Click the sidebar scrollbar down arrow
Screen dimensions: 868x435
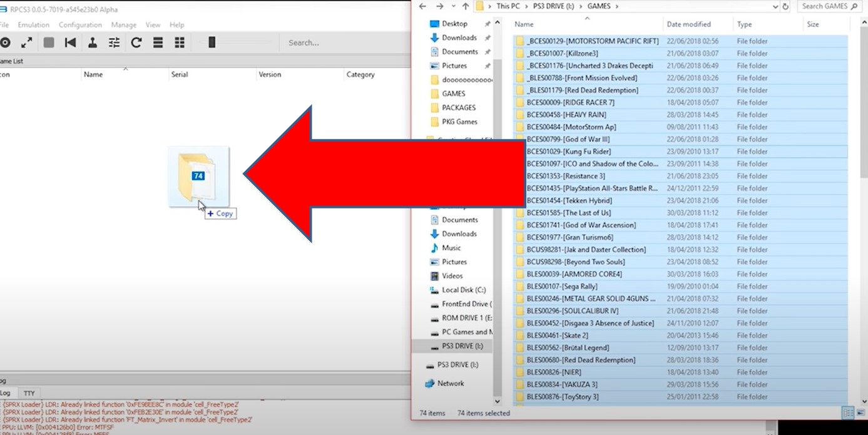click(x=498, y=401)
